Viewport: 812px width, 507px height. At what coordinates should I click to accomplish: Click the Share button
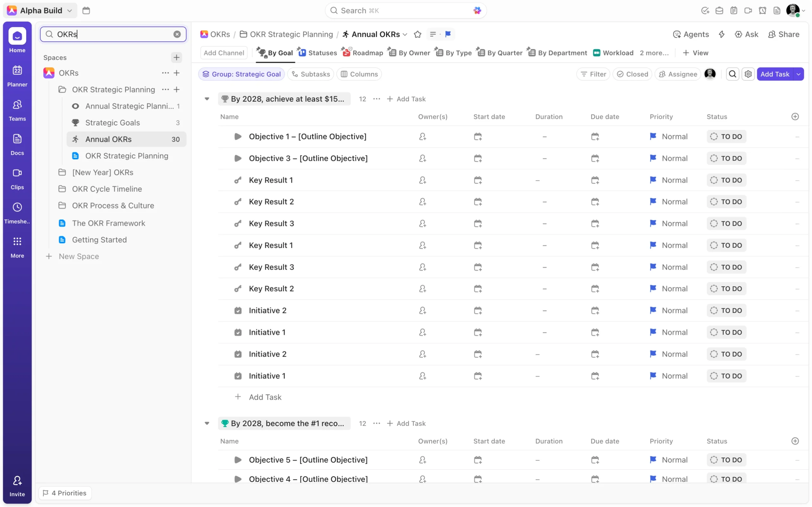click(784, 34)
